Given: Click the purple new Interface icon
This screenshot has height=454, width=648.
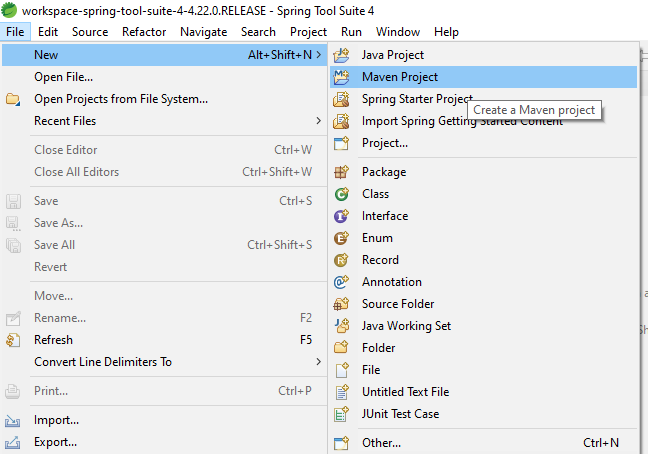Looking at the screenshot, I should tap(341, 216).
